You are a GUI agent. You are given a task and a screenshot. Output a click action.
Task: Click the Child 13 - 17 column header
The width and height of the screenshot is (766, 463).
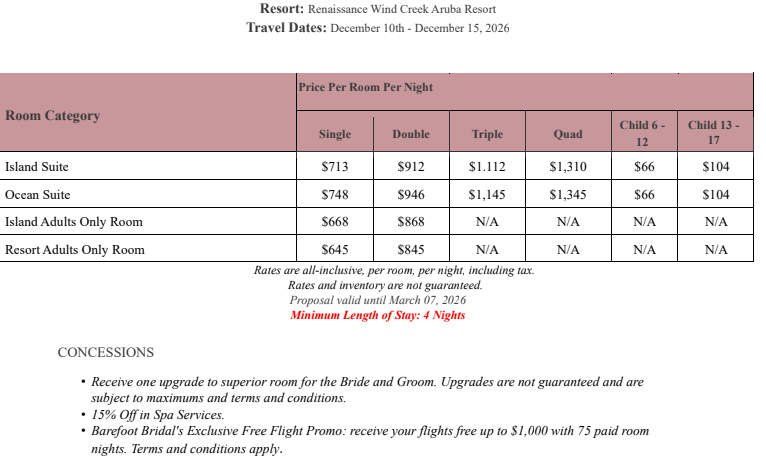[714, 133]
